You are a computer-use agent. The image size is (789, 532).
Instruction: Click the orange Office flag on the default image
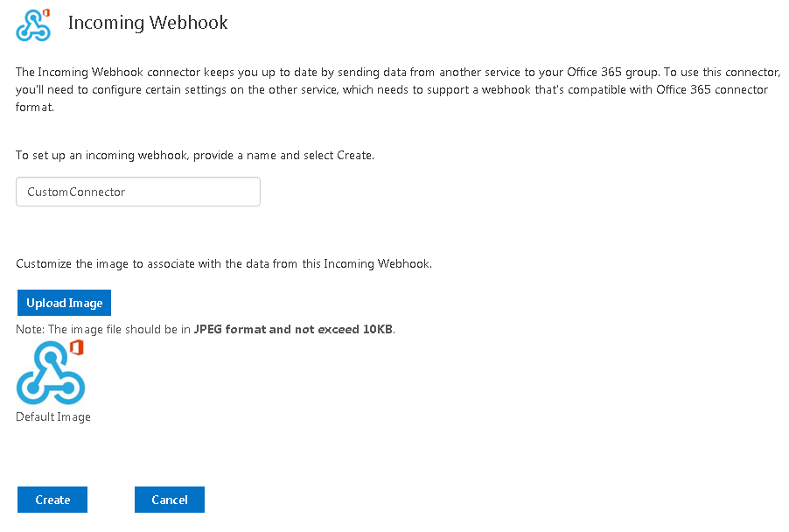click(77, 347)
